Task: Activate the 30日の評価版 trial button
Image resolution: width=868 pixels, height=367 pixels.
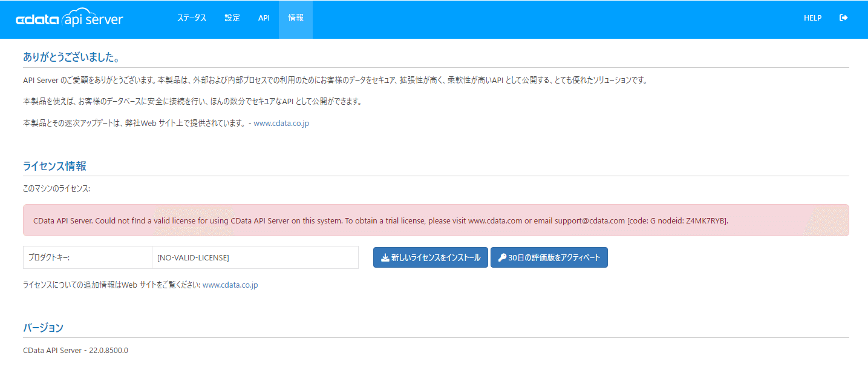Action: point(549,257)
